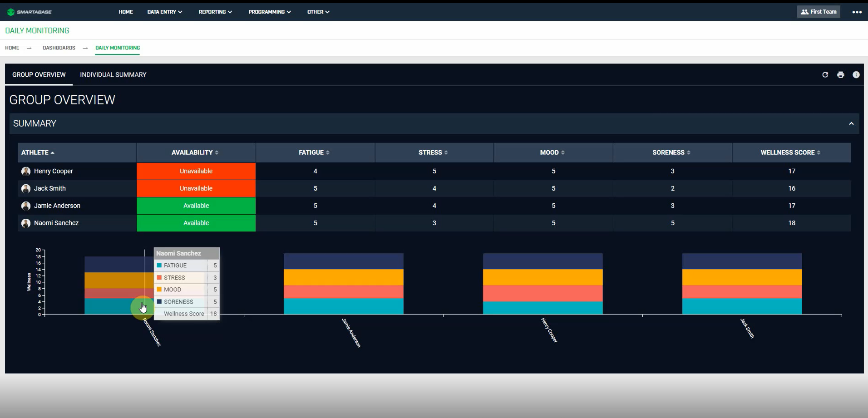Select the orange Unavailable cell for Jack Smith

click(196, 188)
